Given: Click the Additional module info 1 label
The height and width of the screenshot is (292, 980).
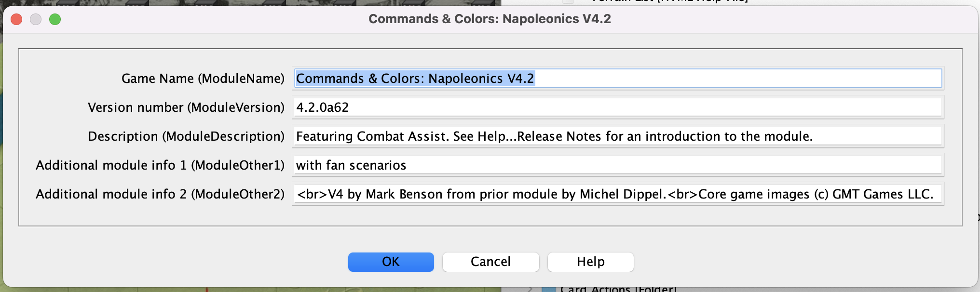Looking at the screenshot, I should point(160,165).
